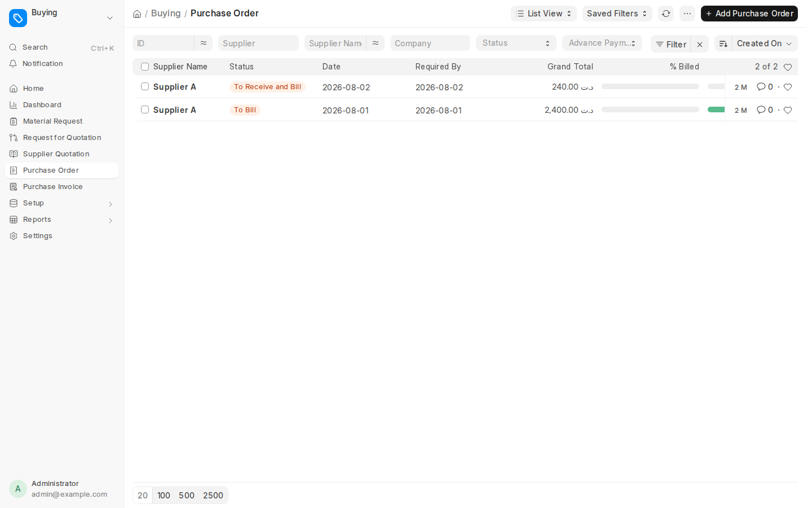Click the Administrator avatar

(18, 489)
